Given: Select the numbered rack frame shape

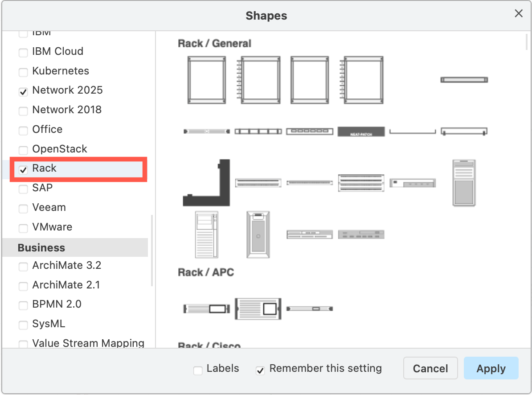Looking at the screenshot, I should 259,79.
